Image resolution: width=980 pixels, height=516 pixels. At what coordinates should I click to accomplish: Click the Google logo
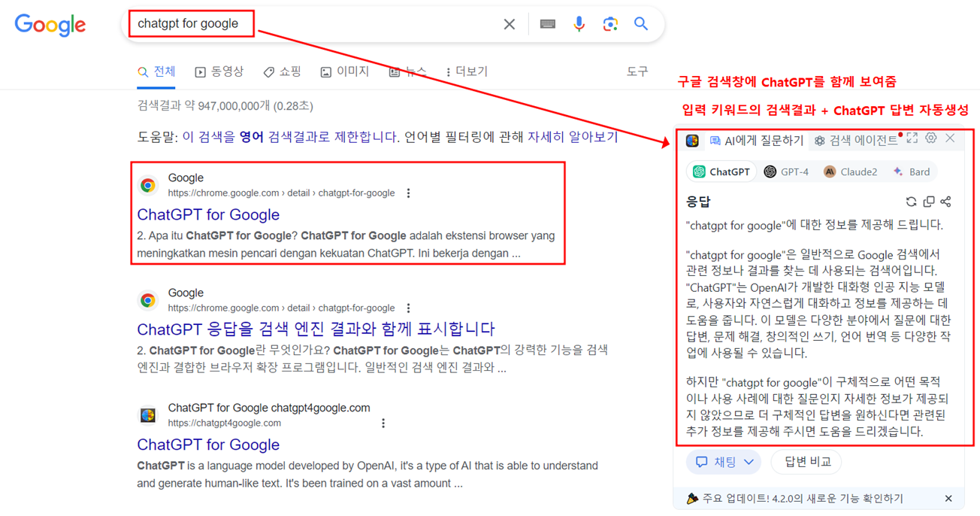(x=50, y=24)
